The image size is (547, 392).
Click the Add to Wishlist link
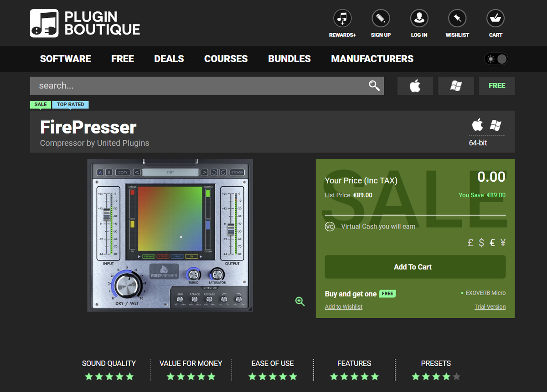point(344,307)
